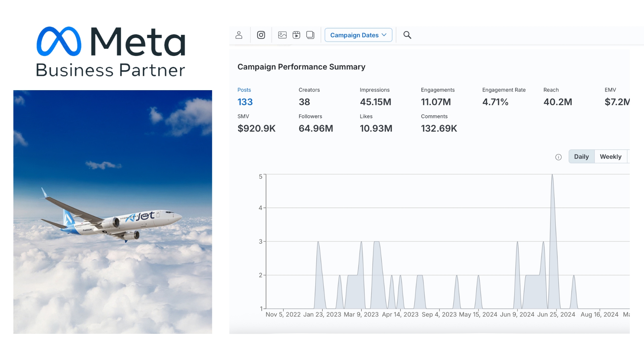
Task: Select the Instagram platform icon
Action: (261, 35)
